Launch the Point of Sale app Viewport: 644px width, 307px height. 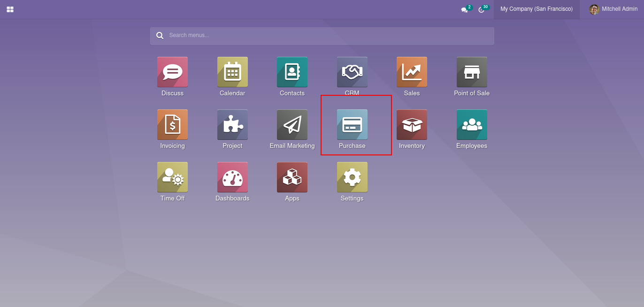click(x=472, y=72)
